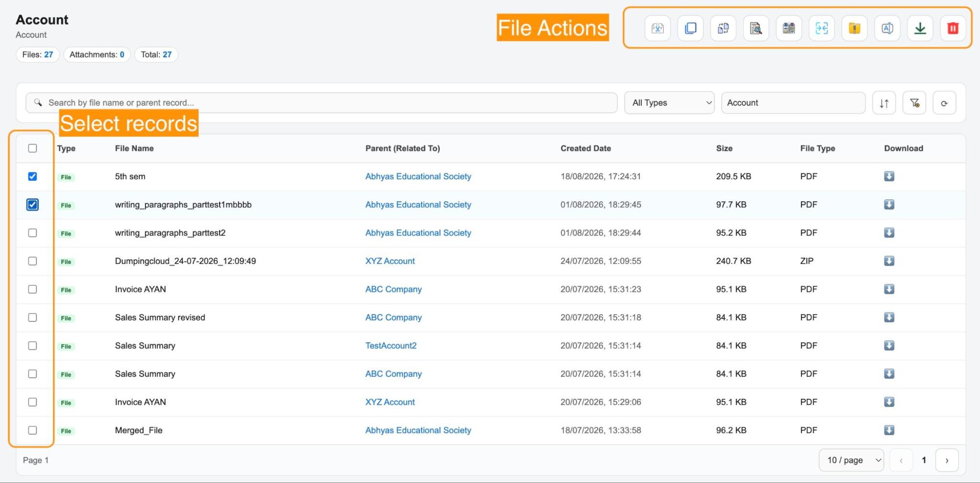Screen dimensions: 980x483
Task: Check the Sales Summary TestAccount2 row checkbox
Action: tap(32, 345)
